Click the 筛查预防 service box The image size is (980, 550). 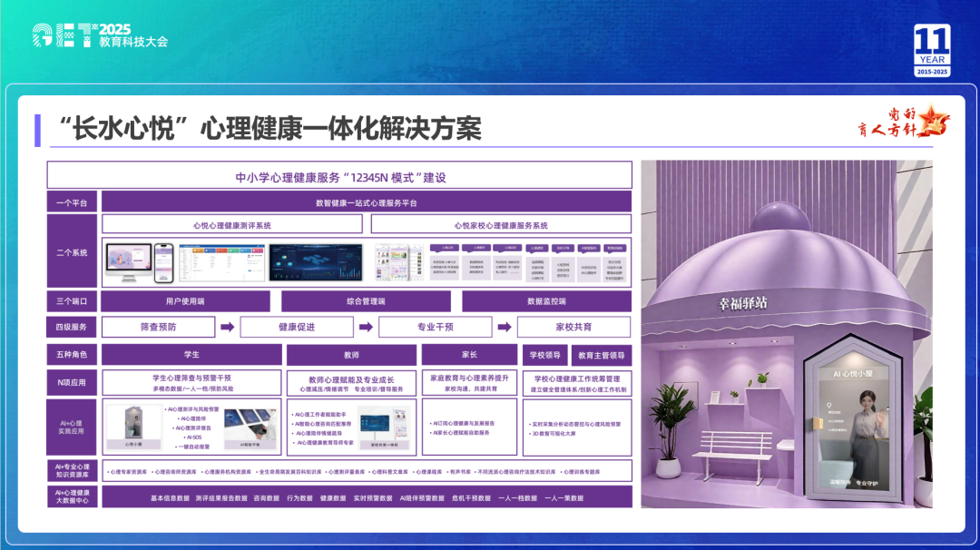(x=158, y=327)
